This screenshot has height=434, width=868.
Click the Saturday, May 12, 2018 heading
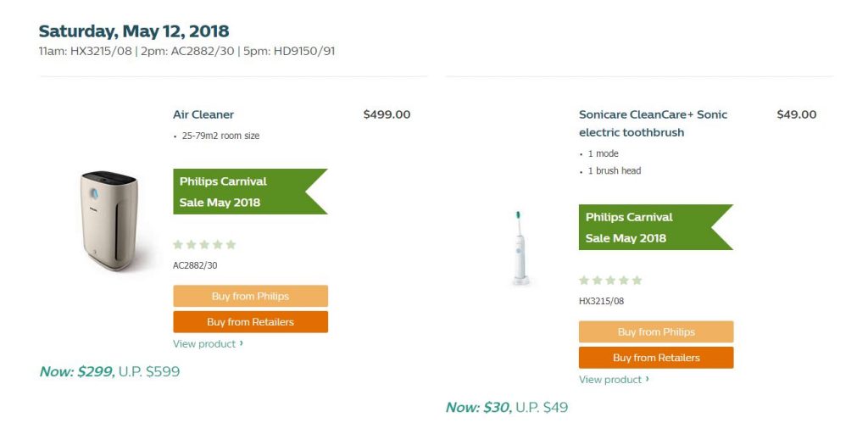[x=134, y=31]
